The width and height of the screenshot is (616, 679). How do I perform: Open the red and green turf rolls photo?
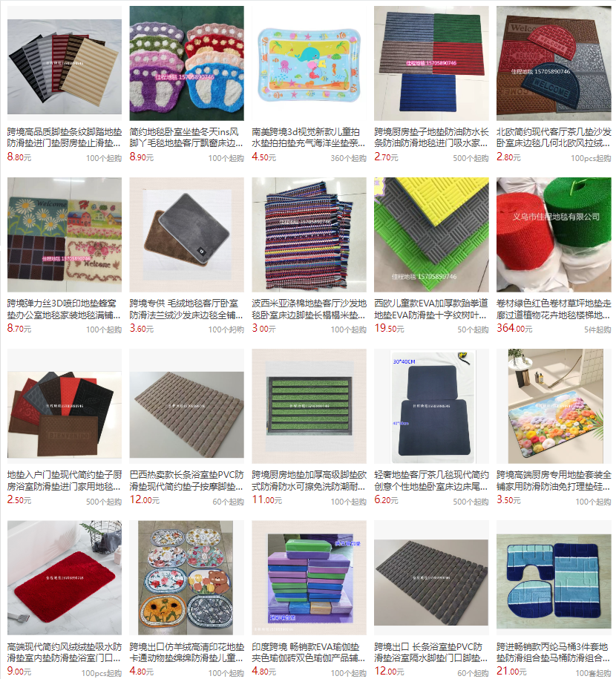point(554,234)
